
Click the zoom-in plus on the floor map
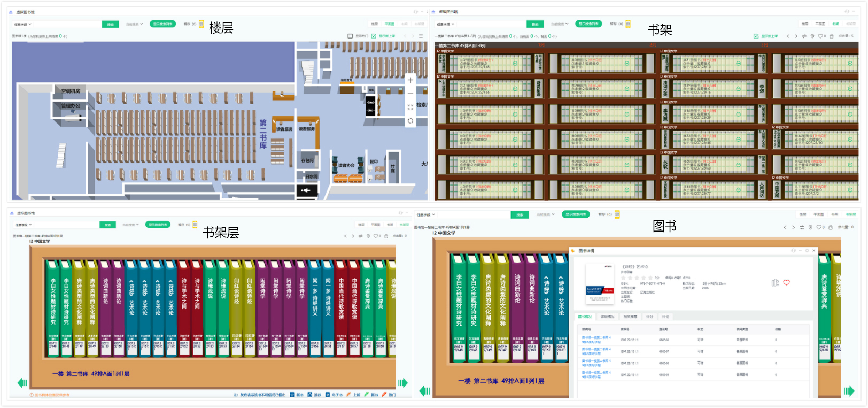click(410, 80)
